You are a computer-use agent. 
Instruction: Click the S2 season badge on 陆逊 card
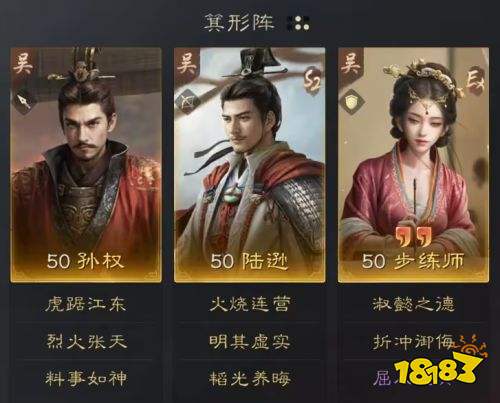[312, 80]
